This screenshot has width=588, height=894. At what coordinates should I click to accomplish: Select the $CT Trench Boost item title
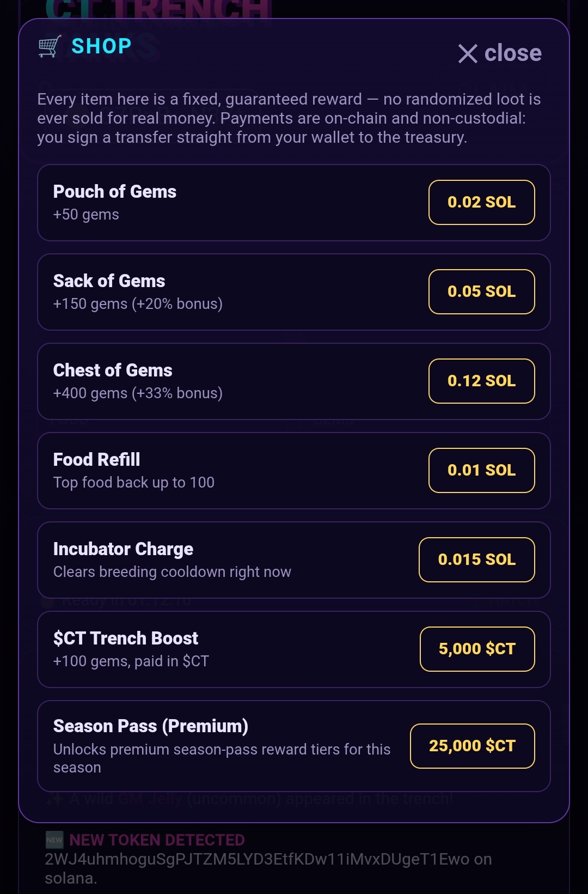[126, 638]
